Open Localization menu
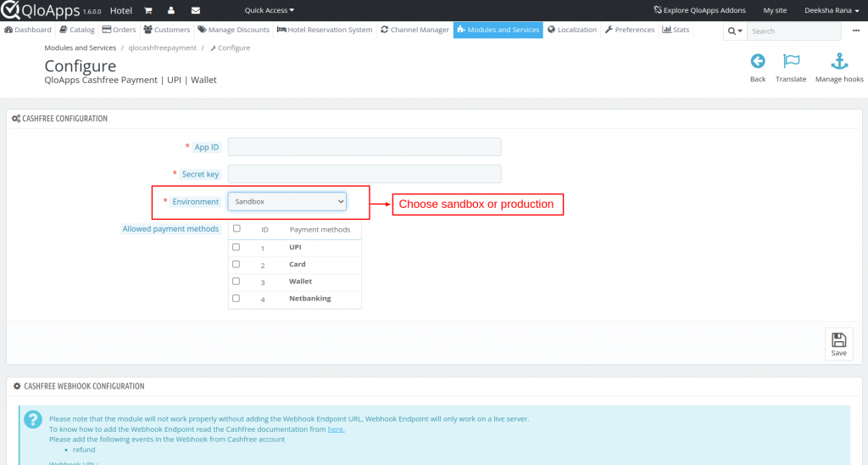 coord(572,30)
